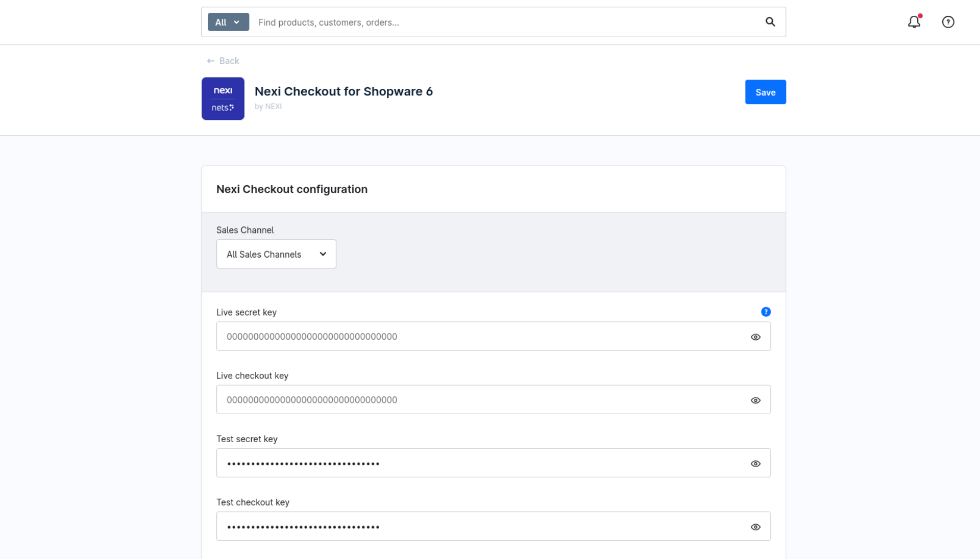Click the Nexi Nets plugin logo
Screen dimensions: 980x559
point(223,98)
